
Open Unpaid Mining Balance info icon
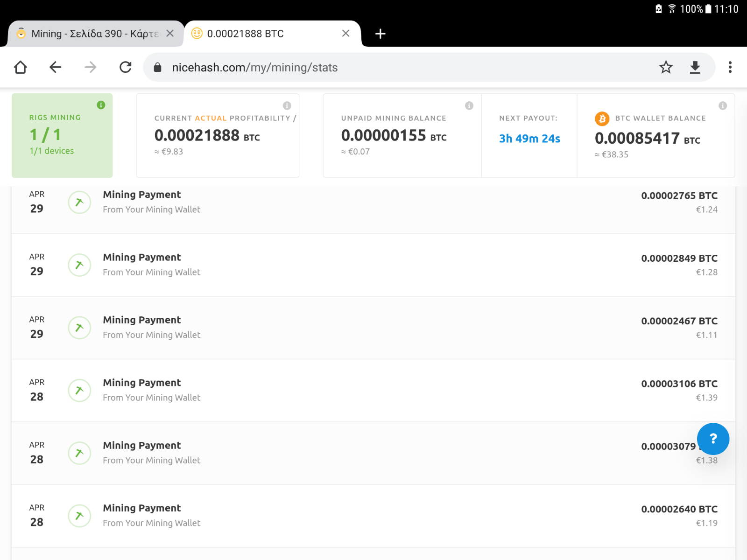tap(469, 106)
